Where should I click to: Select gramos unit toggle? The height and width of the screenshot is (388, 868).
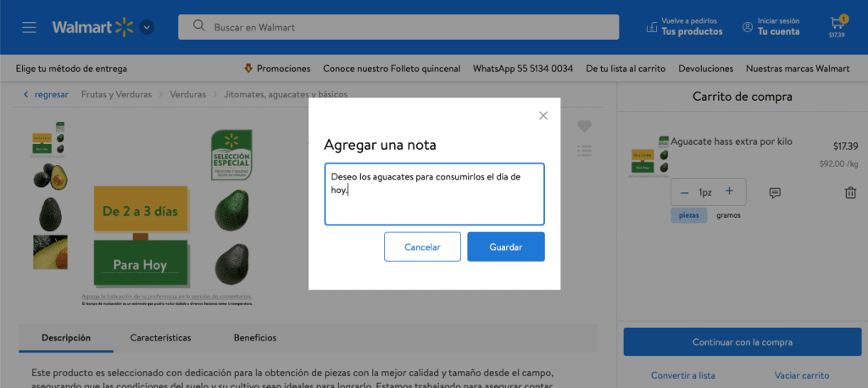728,215
